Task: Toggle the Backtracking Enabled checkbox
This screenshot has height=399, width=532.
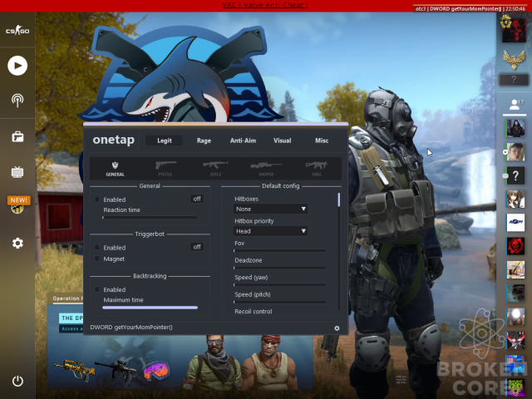Action: tap(97, 289)
